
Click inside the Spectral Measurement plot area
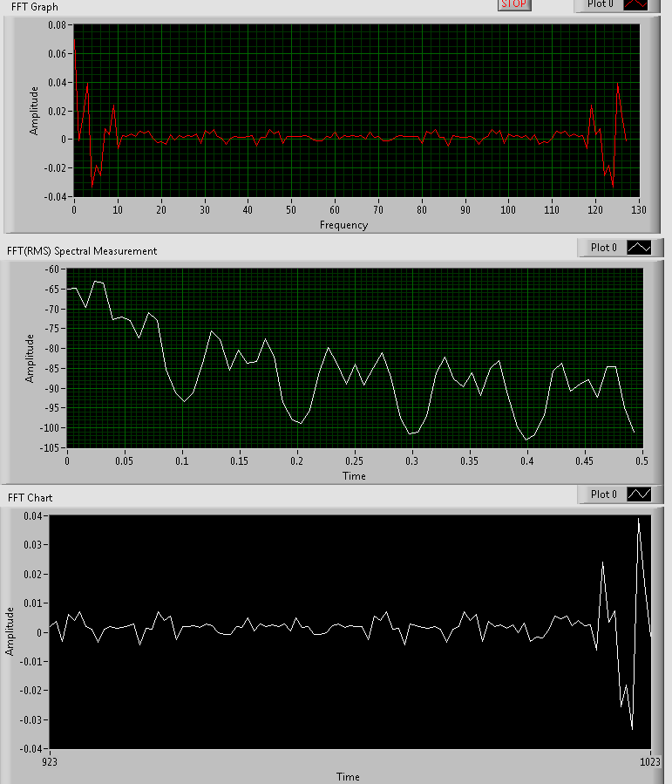pos(355,358)
